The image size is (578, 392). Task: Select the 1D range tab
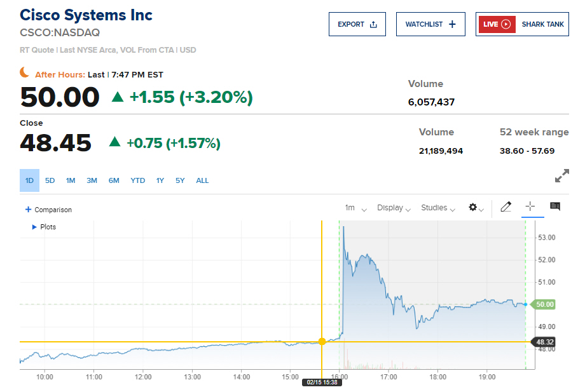29,180
